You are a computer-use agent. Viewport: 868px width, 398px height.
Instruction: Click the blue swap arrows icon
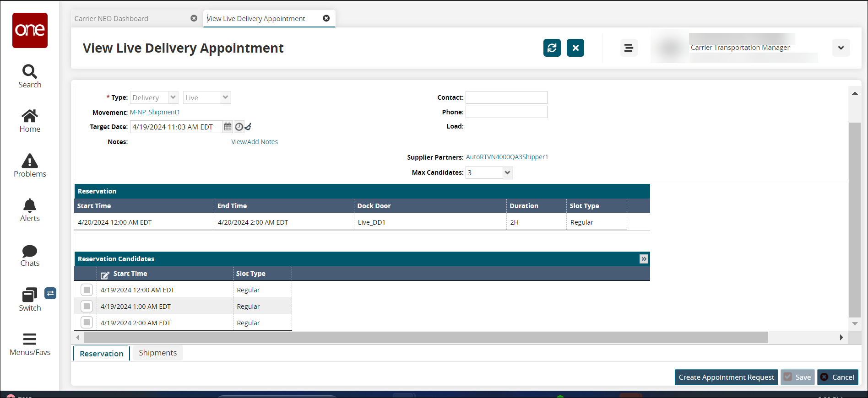click(50, 293)
